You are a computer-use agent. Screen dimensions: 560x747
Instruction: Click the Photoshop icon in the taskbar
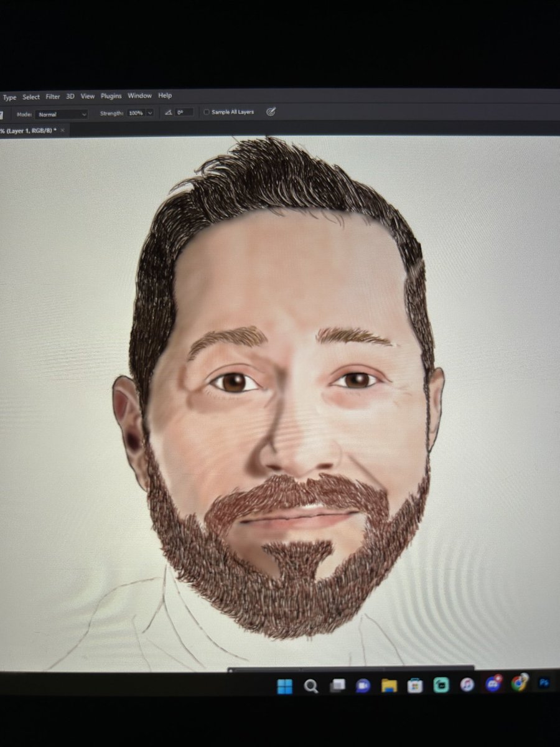(x=544, y=685)
